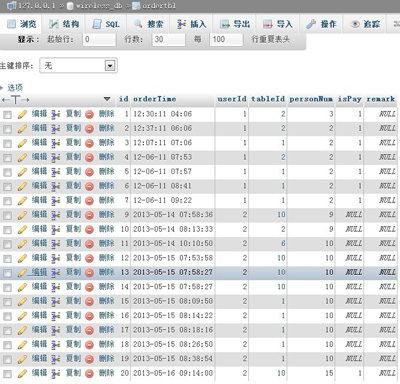Check the checkbox for row id 11

[x=7, y=244]
